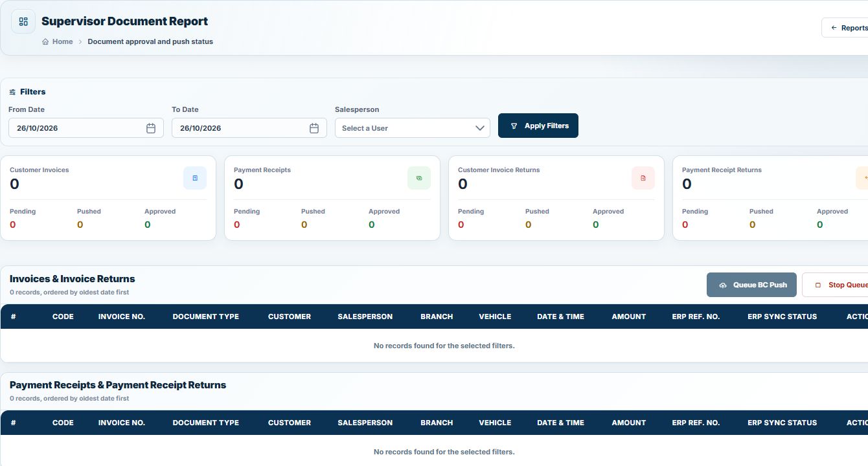Click the Customer Invoices card blue icon
The height and width of the screenshot is (466, 868).
coord(195,178)
